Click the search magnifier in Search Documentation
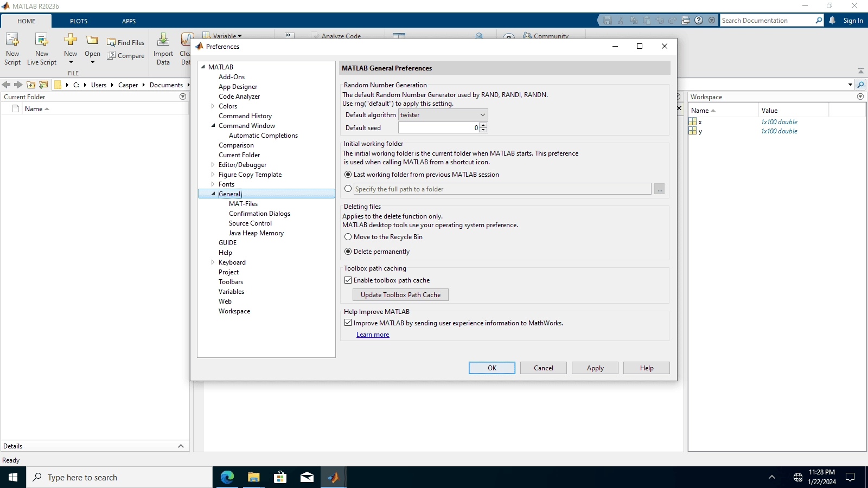This screenshot has height=488, width=868. tap(819, 21)
